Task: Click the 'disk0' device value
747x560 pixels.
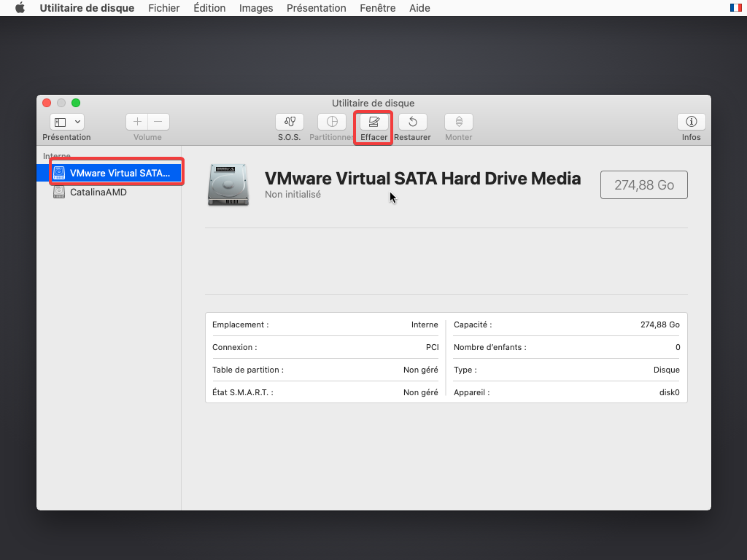Action: coord(670,392)
